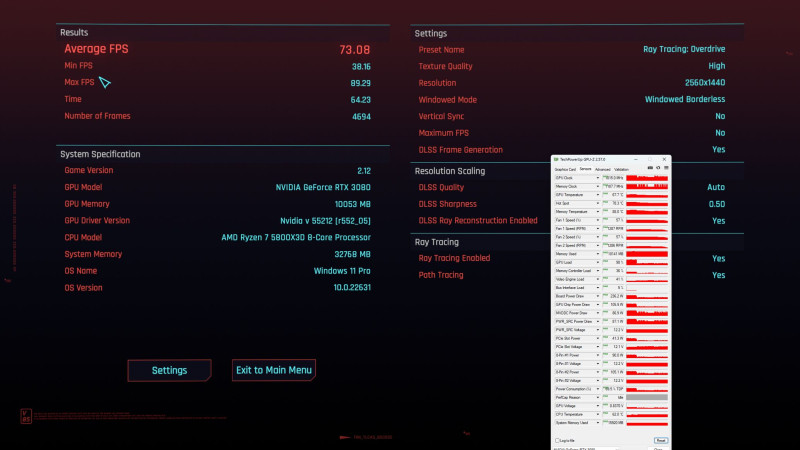Click the Average FPS value 73.08
800x450 pixels.
[x=355, y=50]
